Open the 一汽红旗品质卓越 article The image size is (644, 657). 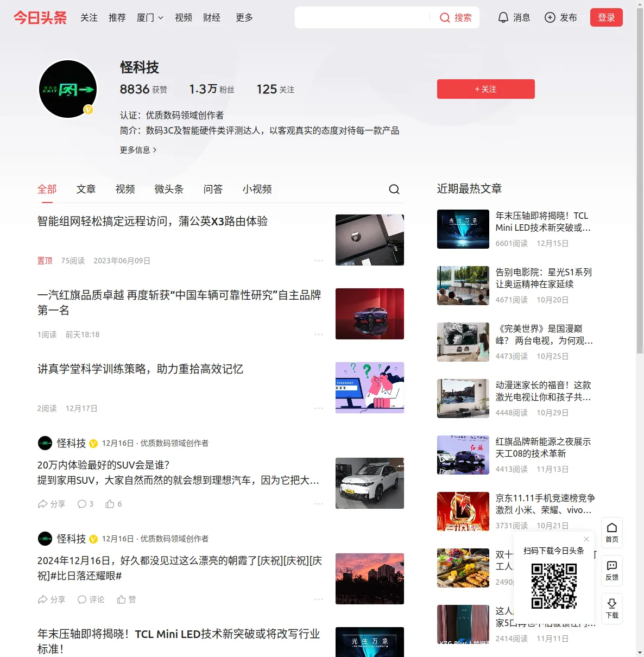pos(179,302)
